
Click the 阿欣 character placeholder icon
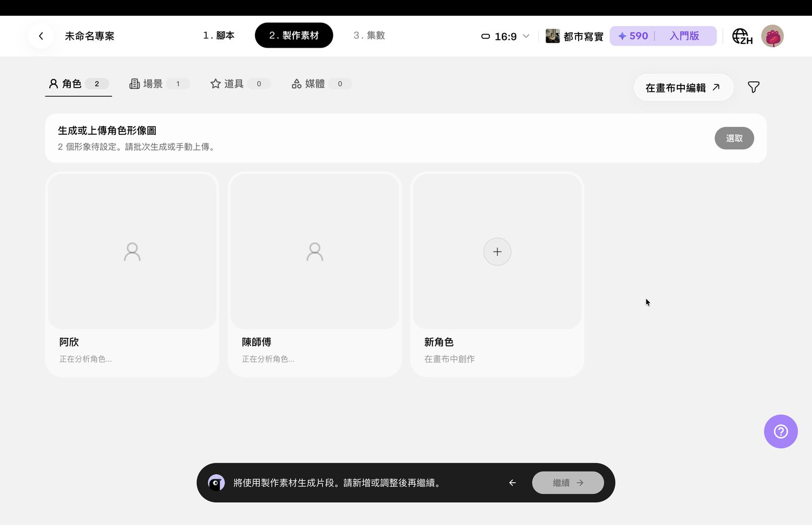[132, 252]
